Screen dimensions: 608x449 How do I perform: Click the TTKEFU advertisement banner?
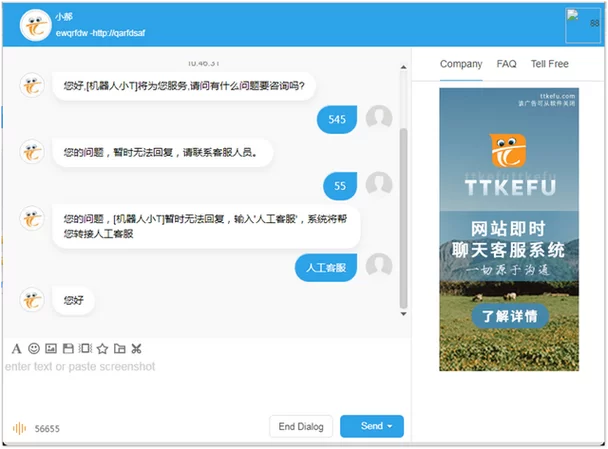[x=509, y=230]
